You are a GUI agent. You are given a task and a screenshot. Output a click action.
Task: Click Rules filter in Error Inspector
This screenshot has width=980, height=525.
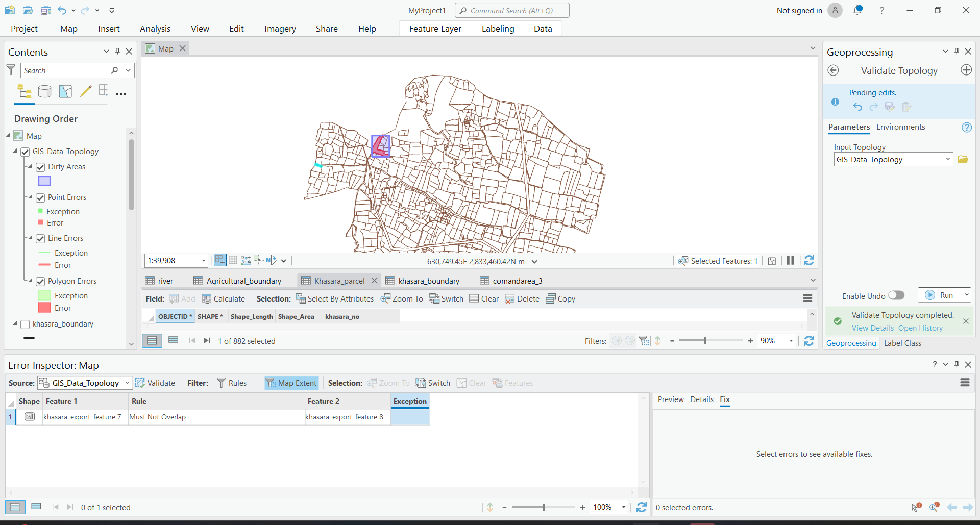(x=232, y=383)
